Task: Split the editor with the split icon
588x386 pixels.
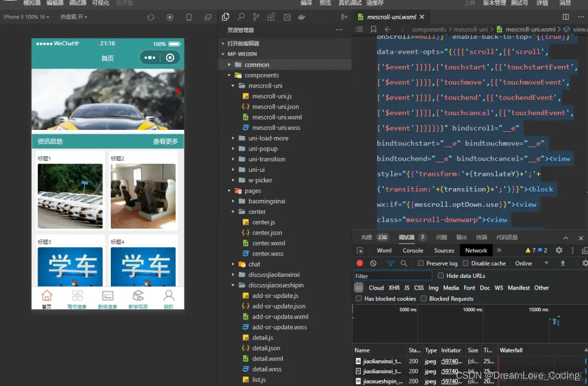Action: pyautogui.click(x=565, y=17)
